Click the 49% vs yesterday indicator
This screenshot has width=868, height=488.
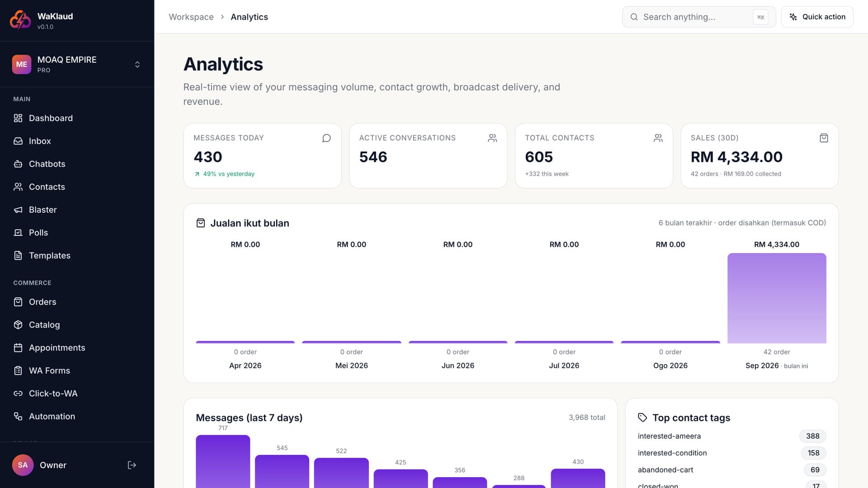(x=224, y=174)
